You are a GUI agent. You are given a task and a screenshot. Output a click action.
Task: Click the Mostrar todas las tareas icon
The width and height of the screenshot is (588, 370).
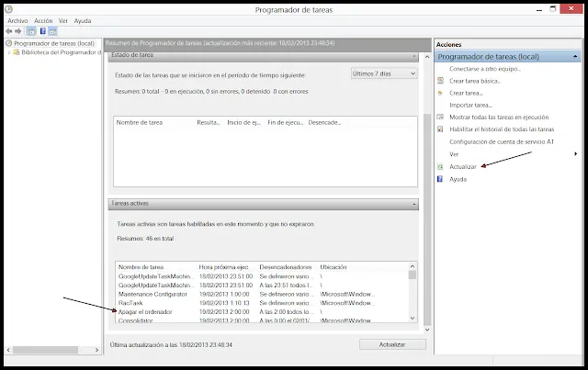tap(441, 117)
